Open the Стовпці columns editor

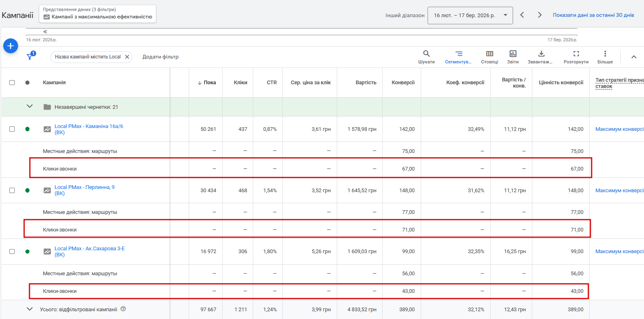(x=489, y=54)
